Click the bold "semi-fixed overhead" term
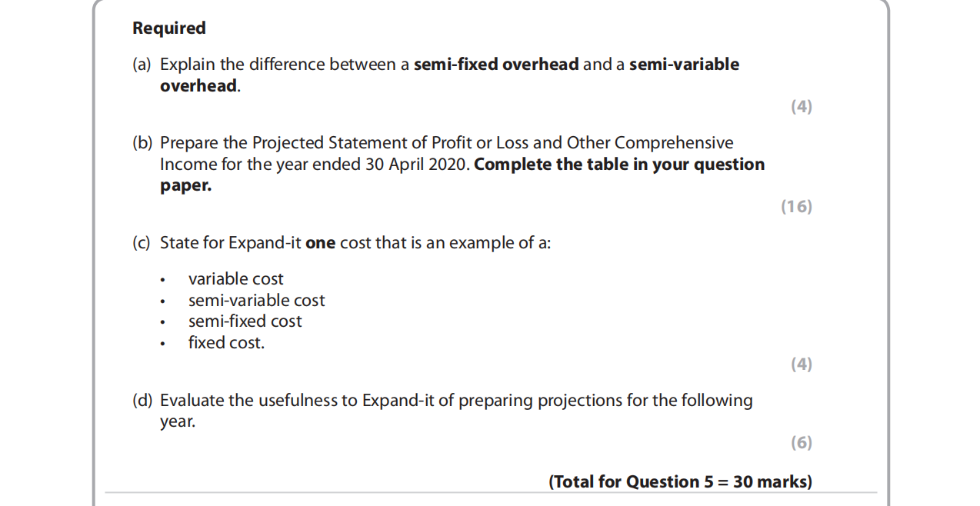This screenshot has height=506, width=980. pos(496,65)
